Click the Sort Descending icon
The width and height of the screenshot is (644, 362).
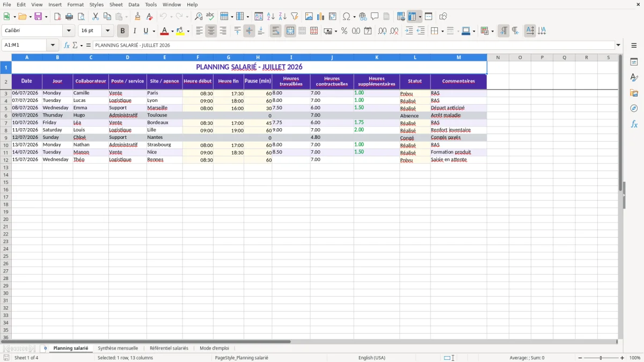(283, 17)
